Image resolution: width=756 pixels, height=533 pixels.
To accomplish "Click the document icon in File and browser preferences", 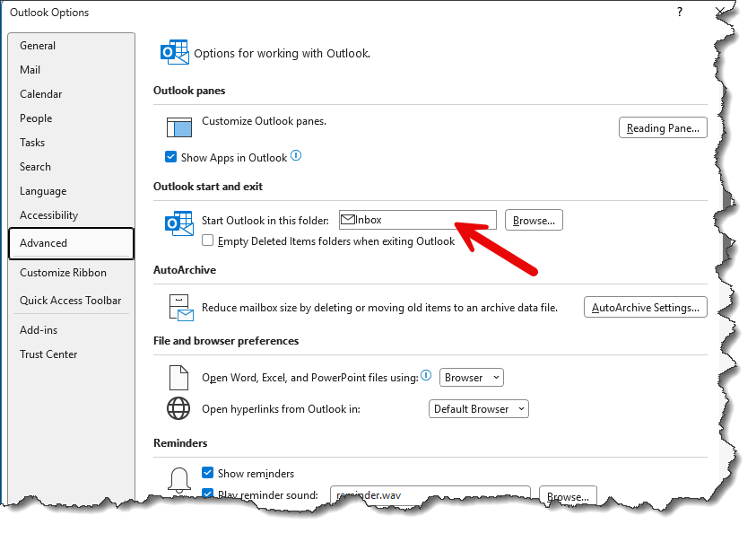I will pyautogui.click(x=178, y=378).
